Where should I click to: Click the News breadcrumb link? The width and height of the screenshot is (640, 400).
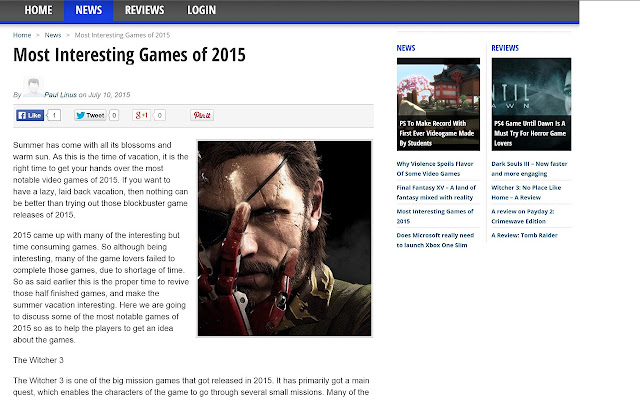click(x=53, y=35)
